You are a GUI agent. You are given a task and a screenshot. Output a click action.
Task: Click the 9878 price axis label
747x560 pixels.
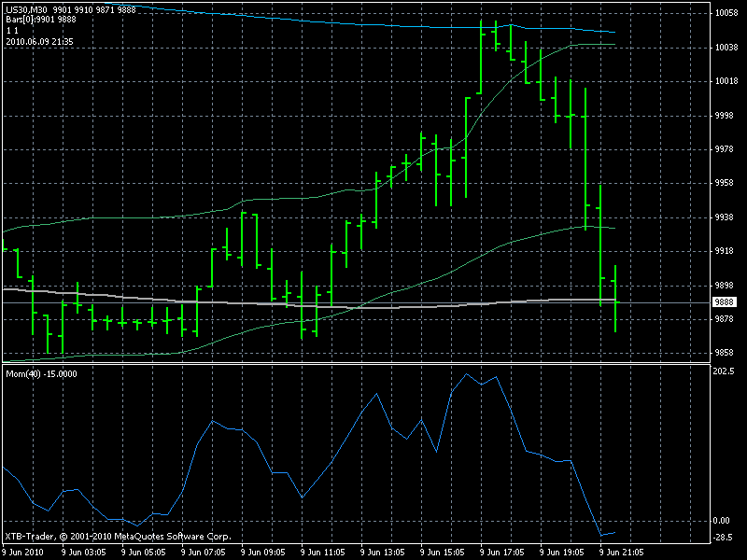(725, 319)
